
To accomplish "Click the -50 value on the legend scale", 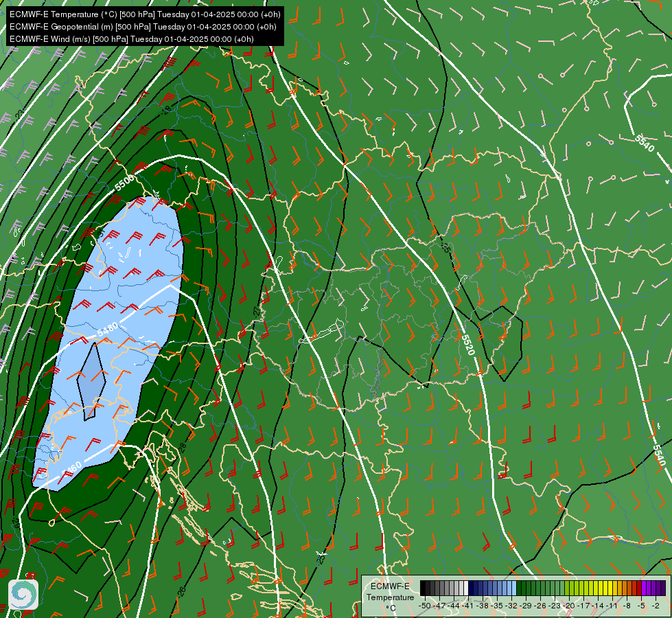I will click(x=425, y=606).
